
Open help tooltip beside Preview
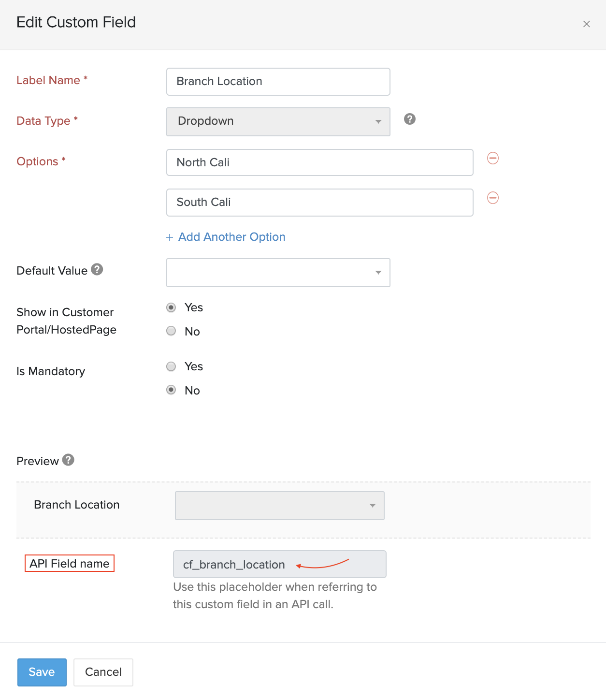coord(68,460)
